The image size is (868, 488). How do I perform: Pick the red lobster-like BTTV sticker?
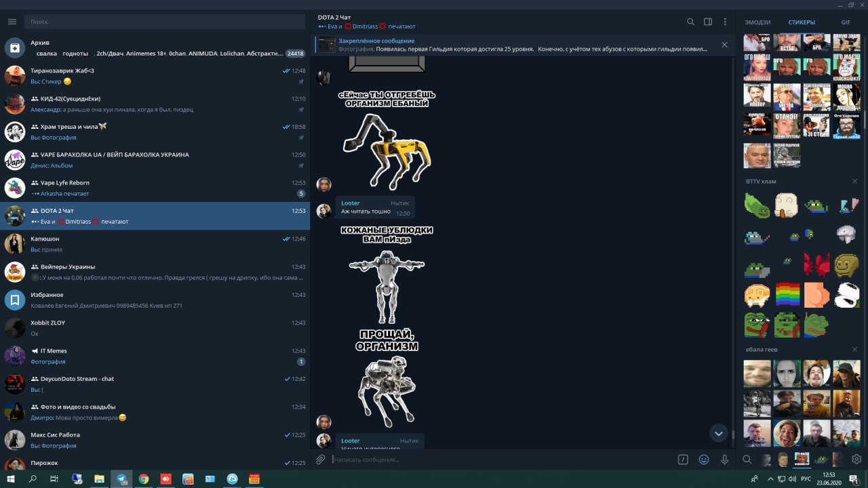point(816,266)
